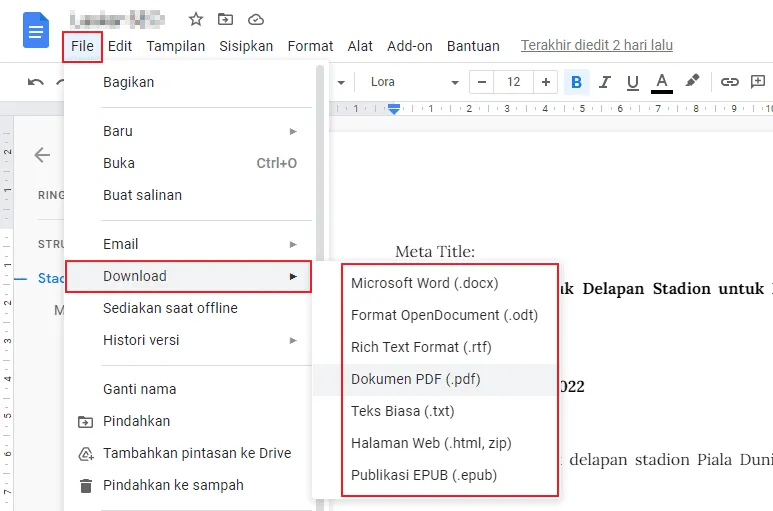Click the blue indent marker on ruler
773x511 pixels.
(393, 109)
